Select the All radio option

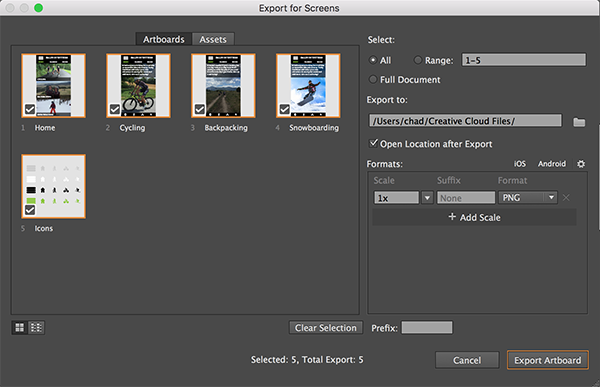point(373,60)
